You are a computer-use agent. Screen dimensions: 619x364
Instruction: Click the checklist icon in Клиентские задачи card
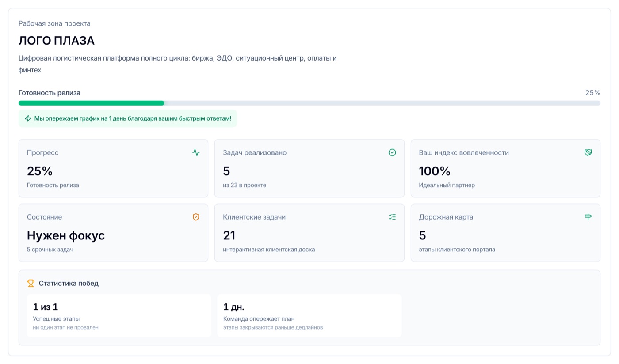[392, 217]
